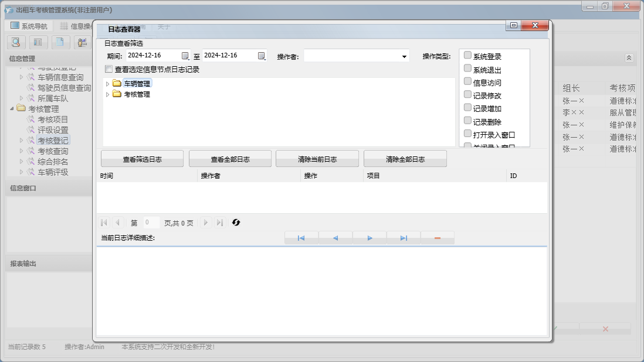Open the 信息窗口 panel header
The height and width of the screenshot is (362, 644).
pos(49,188)
